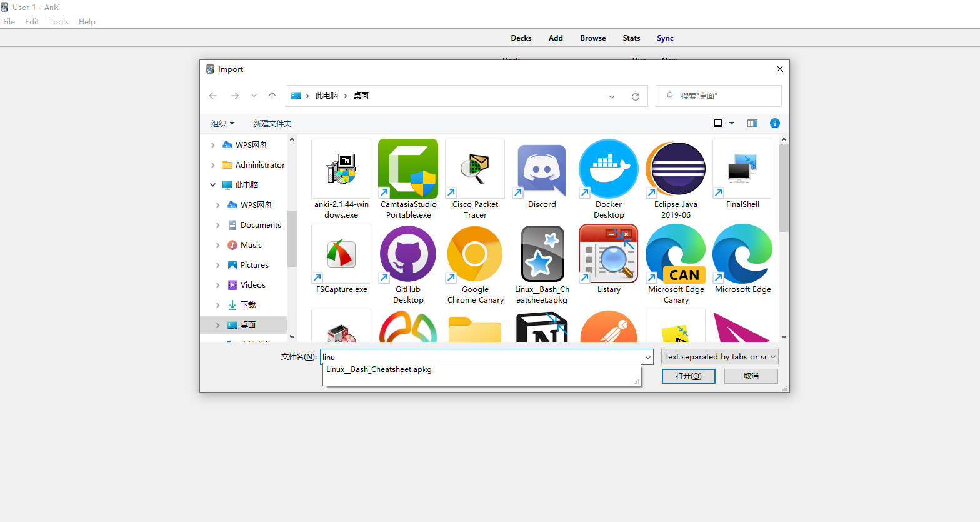Expand the top-level WPS网盘 tree node

click(213, 145)
